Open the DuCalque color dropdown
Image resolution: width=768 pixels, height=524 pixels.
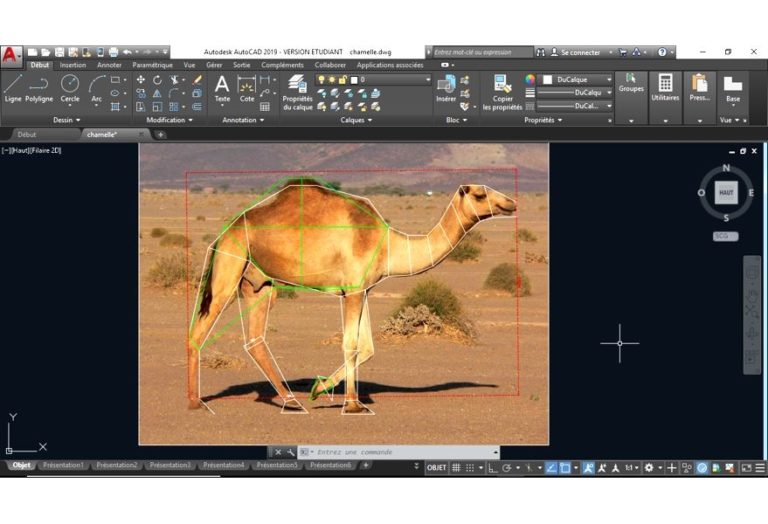point(576,79)
